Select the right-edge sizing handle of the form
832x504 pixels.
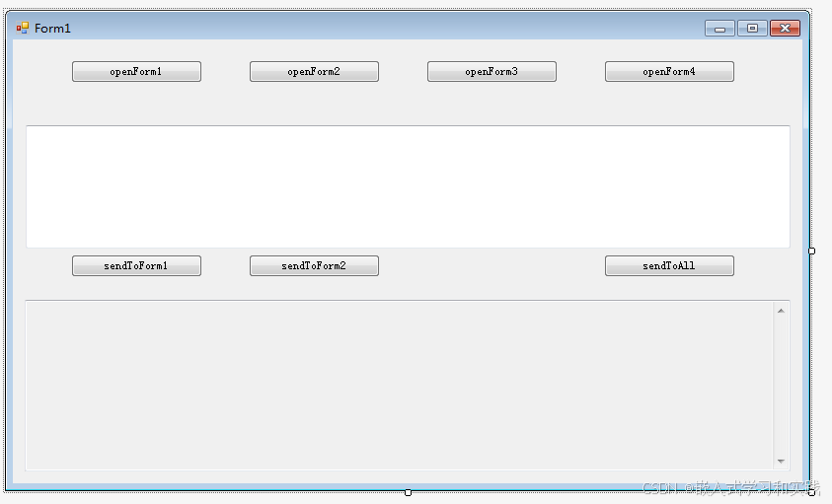[x=812, y=251]
